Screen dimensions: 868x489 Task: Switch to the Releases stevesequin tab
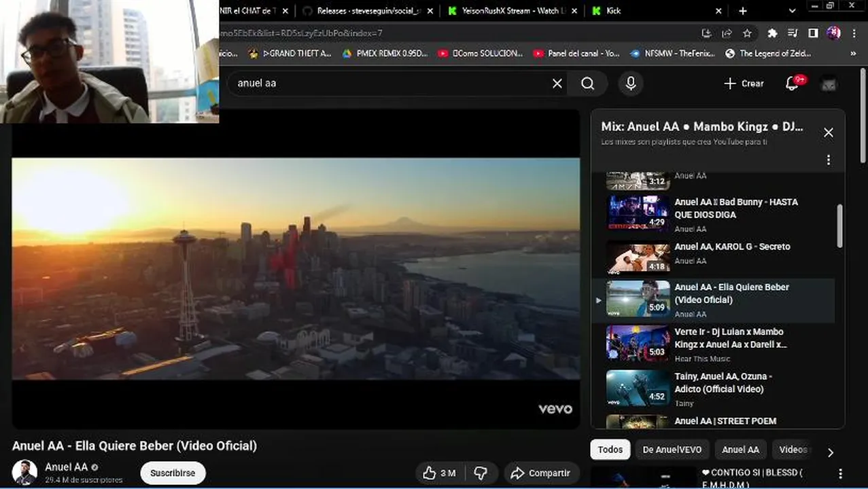(368, 11)
